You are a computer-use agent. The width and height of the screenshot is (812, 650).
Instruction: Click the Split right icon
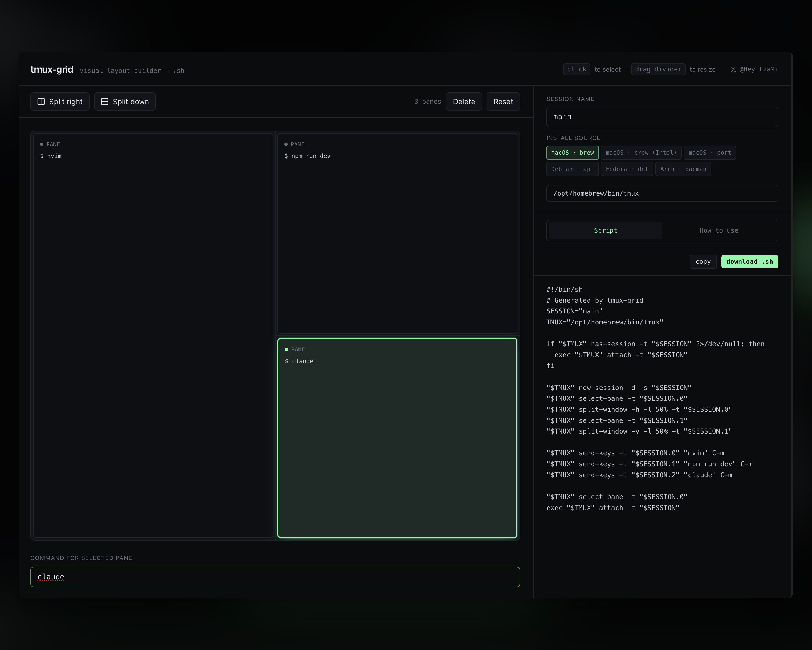41,101
